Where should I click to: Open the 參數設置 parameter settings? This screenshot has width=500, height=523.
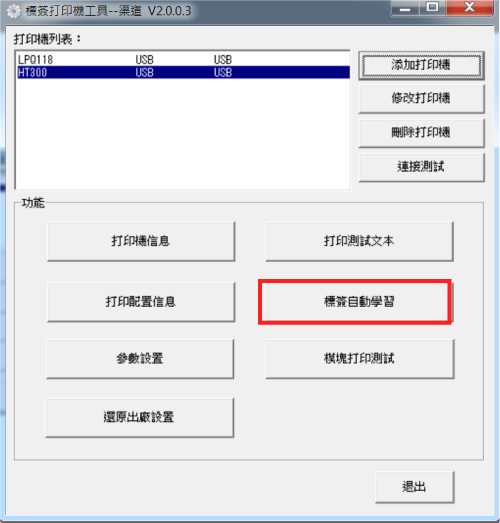point(140,359)
